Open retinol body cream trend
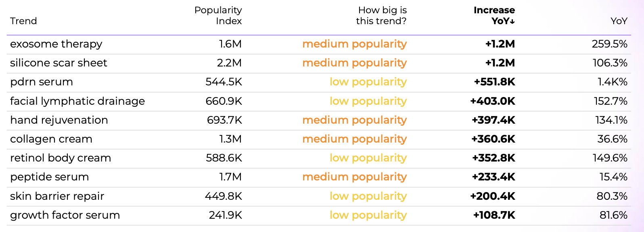Image resolution: width=644 pixels, height=232 pixels. click(61, 158)
